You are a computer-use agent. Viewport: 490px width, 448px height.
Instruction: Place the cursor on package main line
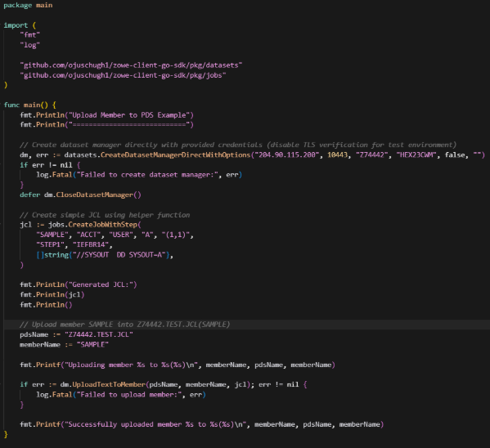coord(28,5)
